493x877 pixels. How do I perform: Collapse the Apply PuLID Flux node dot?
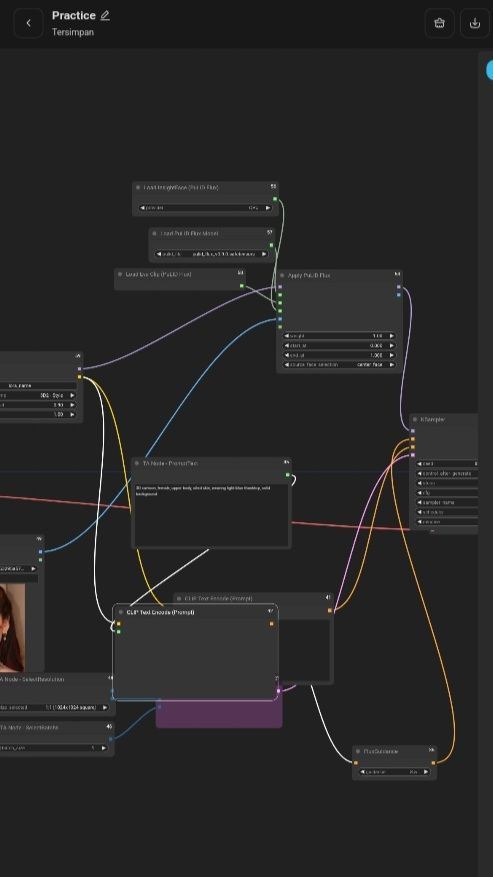pyautogui.click(x=282, y=276)
